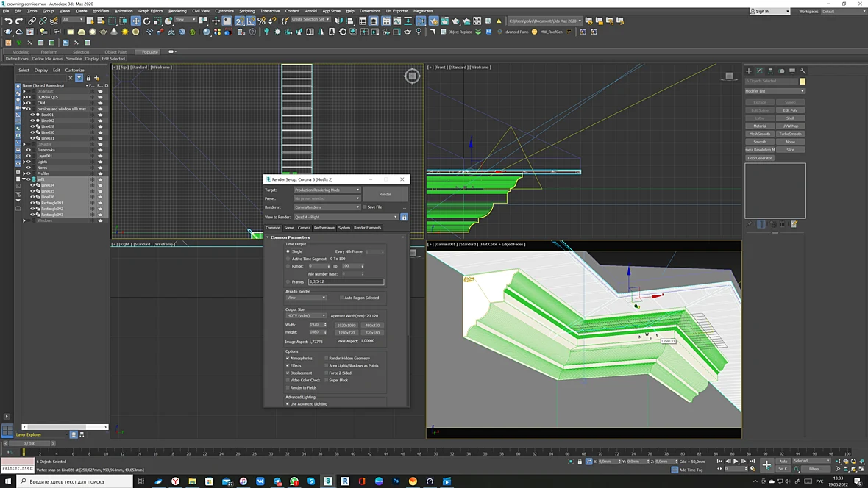Toggle the Angle Snap icon
Image resolution: width=868 pixels, height=488 pixels.
[251, 21]
